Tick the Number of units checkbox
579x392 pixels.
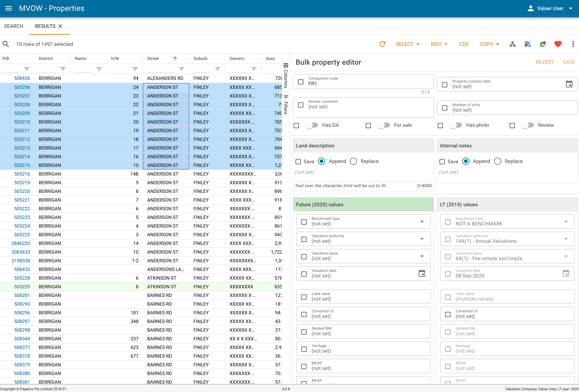(x=445, y=108)
